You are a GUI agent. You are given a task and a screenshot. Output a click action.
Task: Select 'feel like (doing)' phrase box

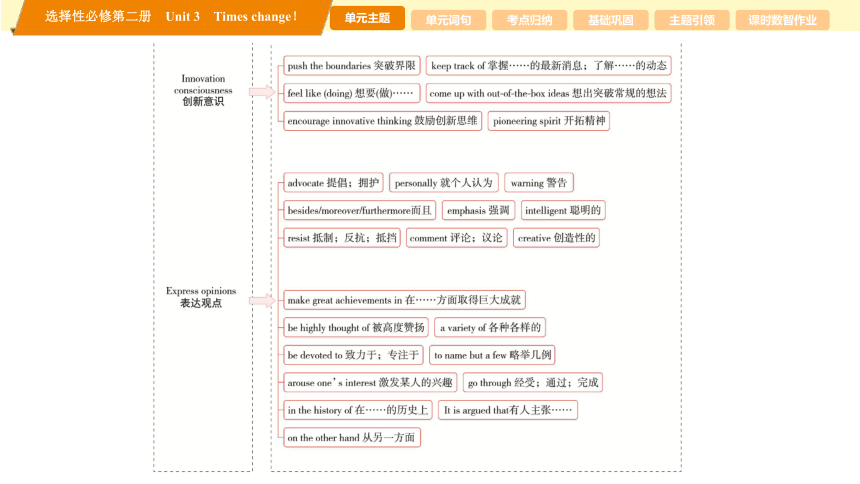352,93
